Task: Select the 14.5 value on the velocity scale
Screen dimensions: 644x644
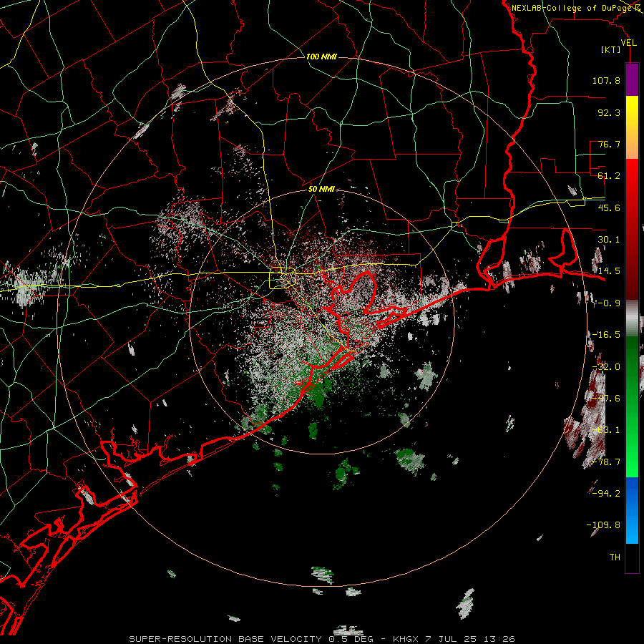Action: (x=609, y=271)
